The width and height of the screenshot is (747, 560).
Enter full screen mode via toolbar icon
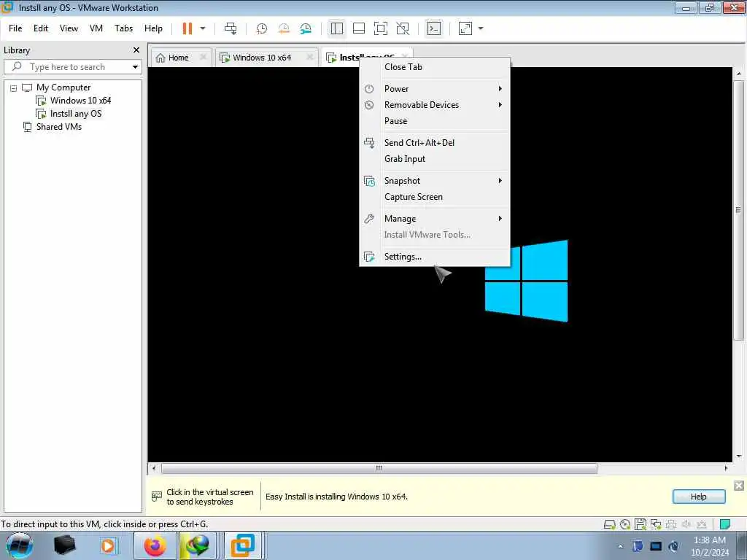tap(381, 28)
